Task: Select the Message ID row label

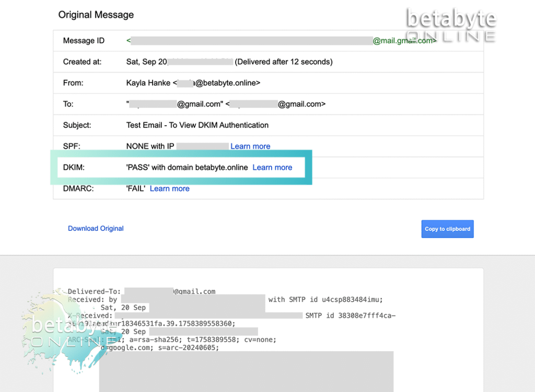Action: [84, 41]
